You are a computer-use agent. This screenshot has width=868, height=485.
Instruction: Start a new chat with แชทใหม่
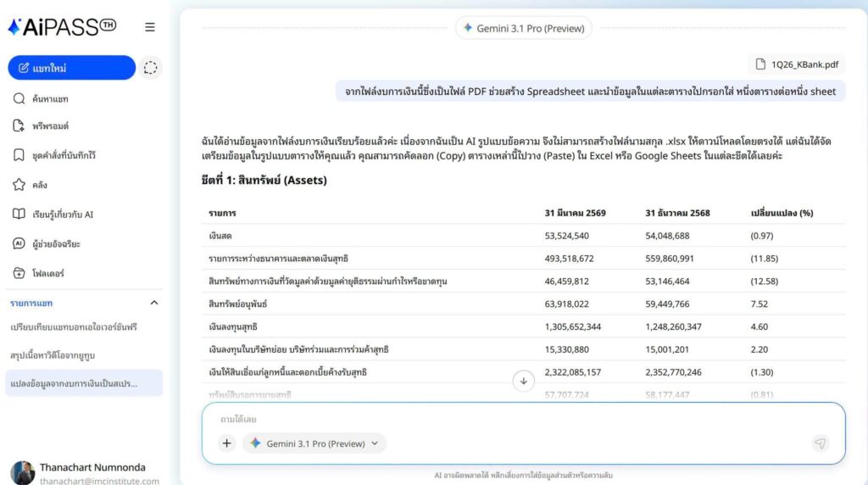(x=72, y=68)
